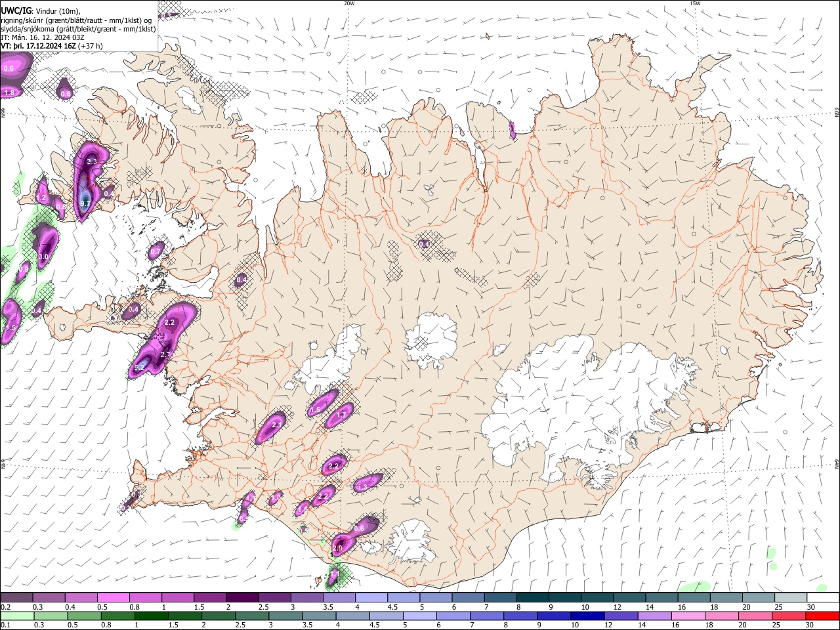This screenshot has height=630, width=840.
Task: Click the '2.7' precipitation value label
Action: pos(165,354)
